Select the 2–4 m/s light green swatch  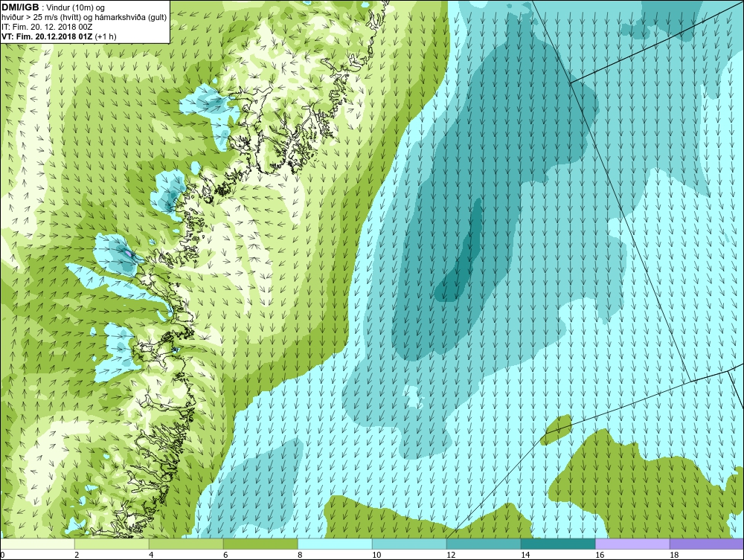tap(112, 544)
